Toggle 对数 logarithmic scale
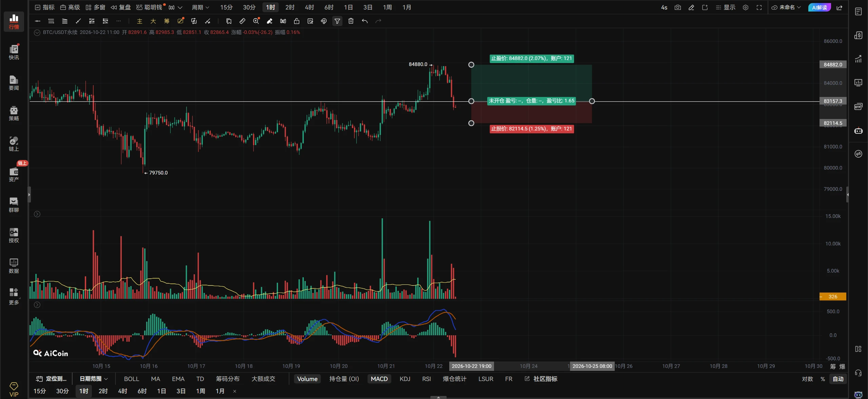 point(808,379)
